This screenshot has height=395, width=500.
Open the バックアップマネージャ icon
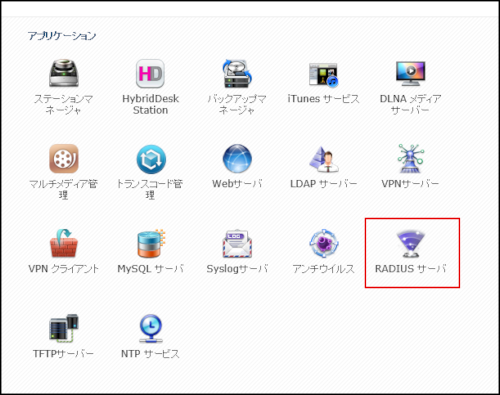coord(237,73)
